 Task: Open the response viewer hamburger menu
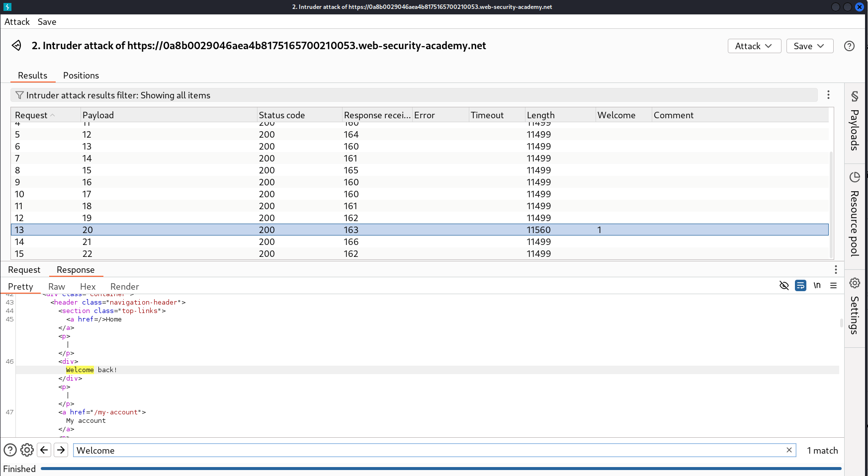pos(834,285)
